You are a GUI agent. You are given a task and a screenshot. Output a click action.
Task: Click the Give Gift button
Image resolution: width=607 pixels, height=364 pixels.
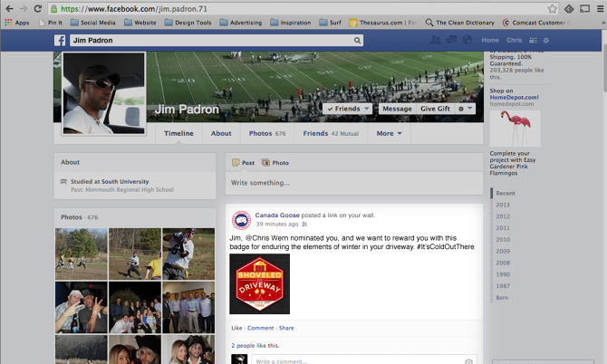435,109
